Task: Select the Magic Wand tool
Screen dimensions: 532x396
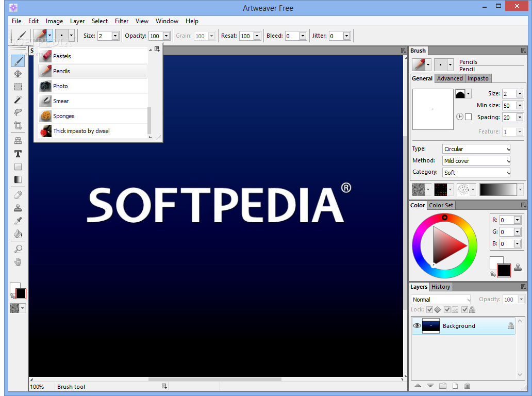Action: pyautogui.click(x=18, y=100)
